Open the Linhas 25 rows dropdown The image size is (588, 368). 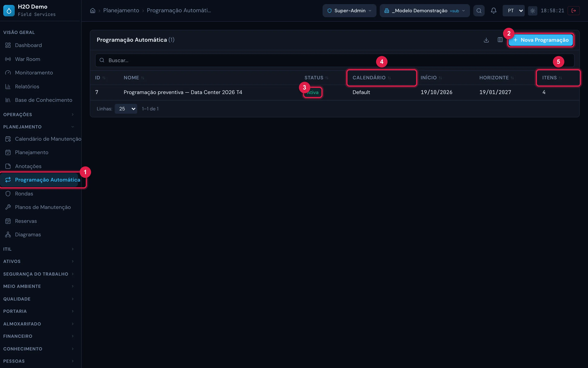point(126,109)
